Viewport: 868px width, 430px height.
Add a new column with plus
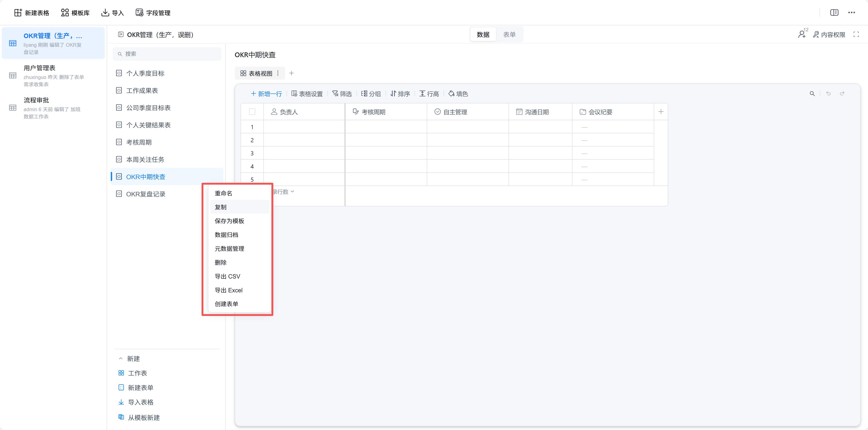point(661,112)
